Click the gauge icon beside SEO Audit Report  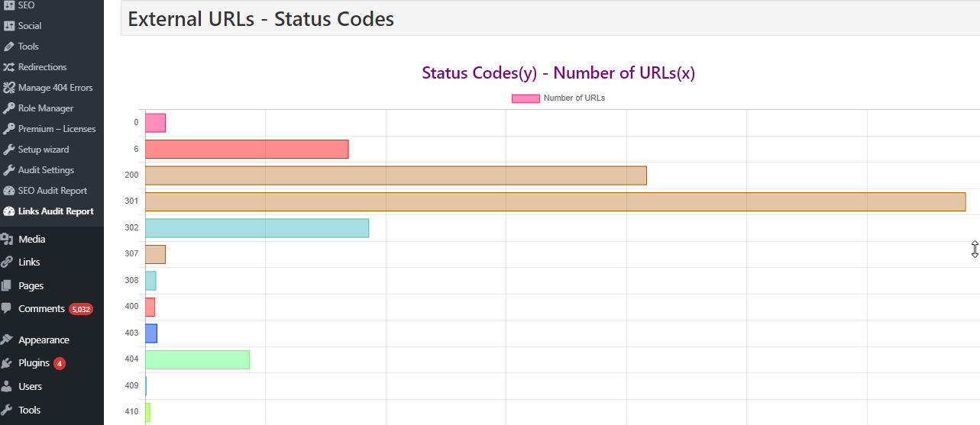pyautogui.click(x=9, y=191)
